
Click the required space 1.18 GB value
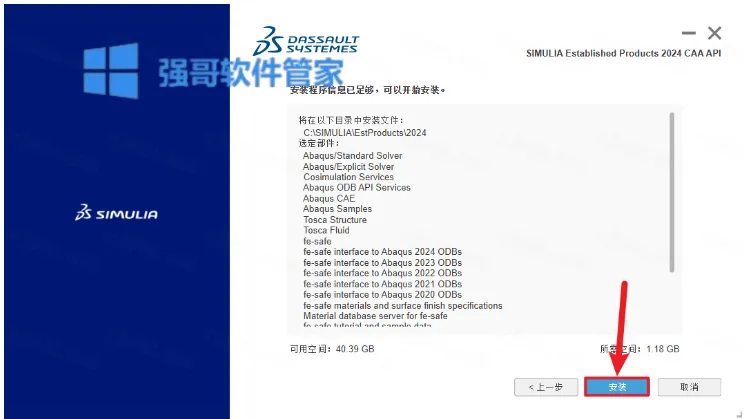[662, 349]
